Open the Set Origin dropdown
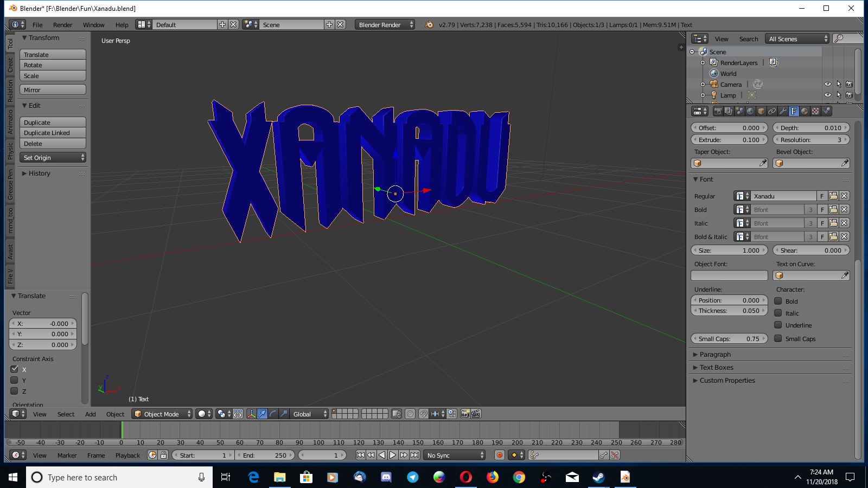Viewport: 868px width, 488px height. click(x=53, y=157)
